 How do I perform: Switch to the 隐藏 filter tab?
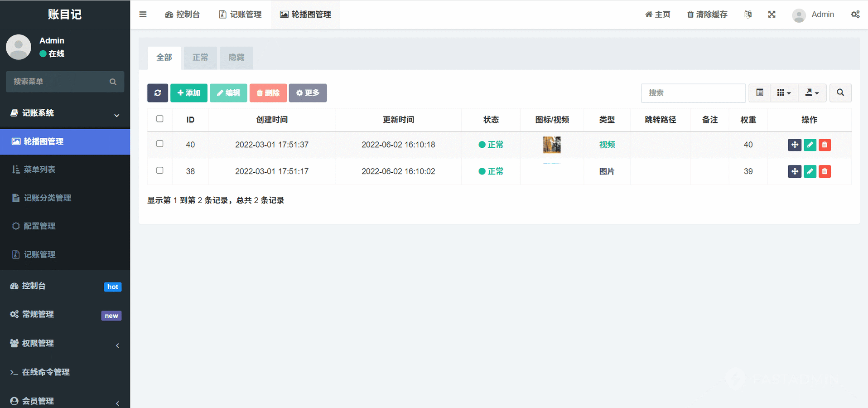click(x=236, y=58)
